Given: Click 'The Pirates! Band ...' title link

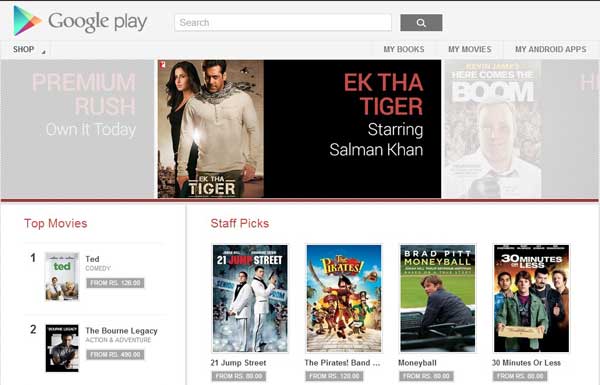Looking at the screenshot, I should pos(342,363).
